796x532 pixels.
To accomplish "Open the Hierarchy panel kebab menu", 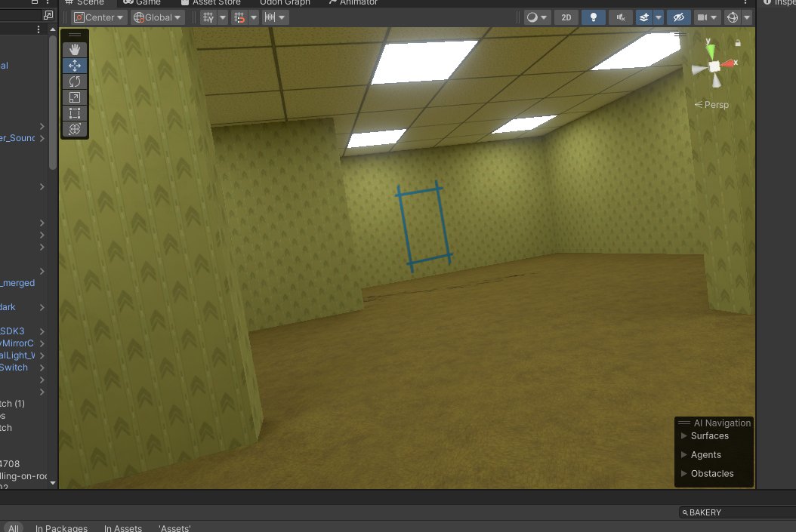I will (39, 30).
